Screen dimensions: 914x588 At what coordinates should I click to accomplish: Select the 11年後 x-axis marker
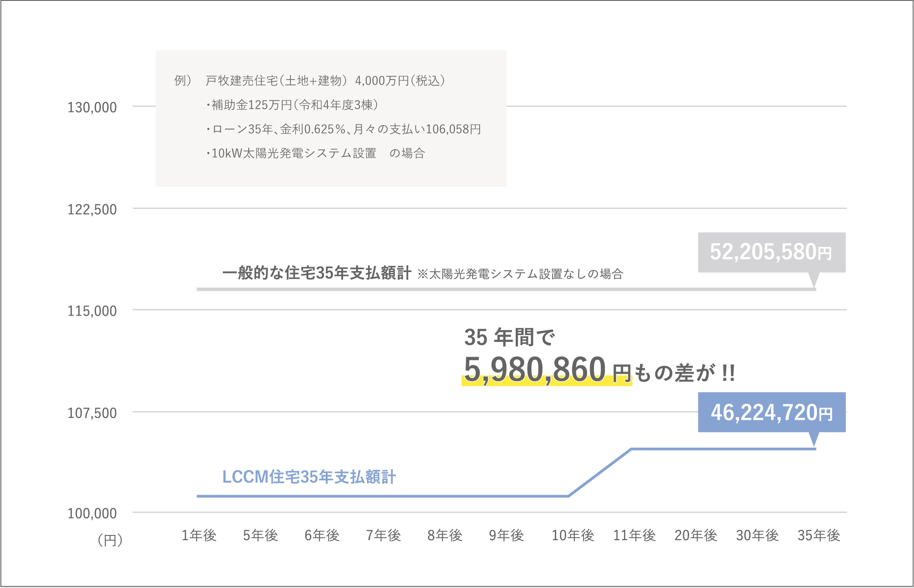[x=634, y=535]
